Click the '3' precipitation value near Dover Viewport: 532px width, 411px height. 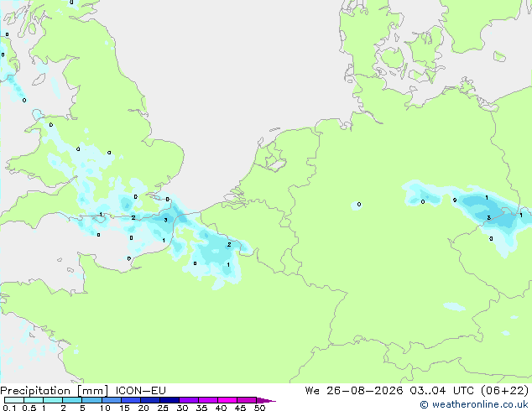click(165, 220)
